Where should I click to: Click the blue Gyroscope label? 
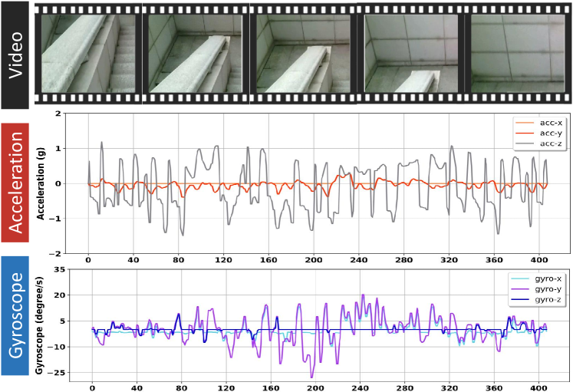pyautogui.click(x=15, y=315)
